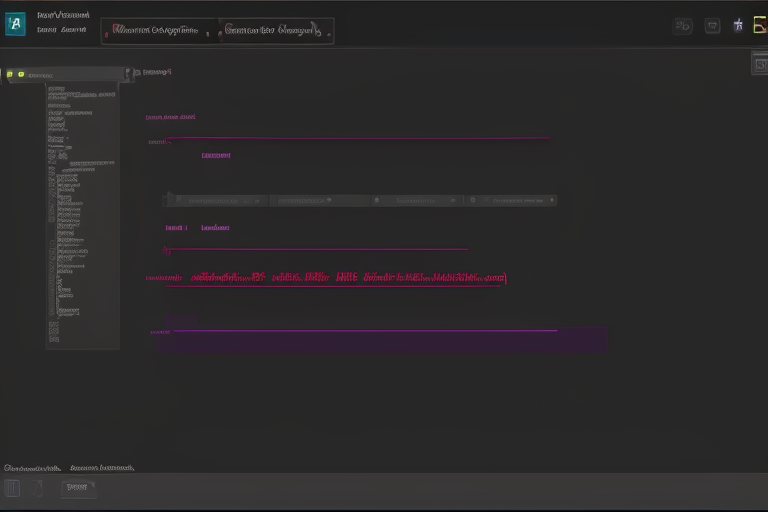Toggle the second yellow-green dot in left panel header

click(x=21, y=74)
